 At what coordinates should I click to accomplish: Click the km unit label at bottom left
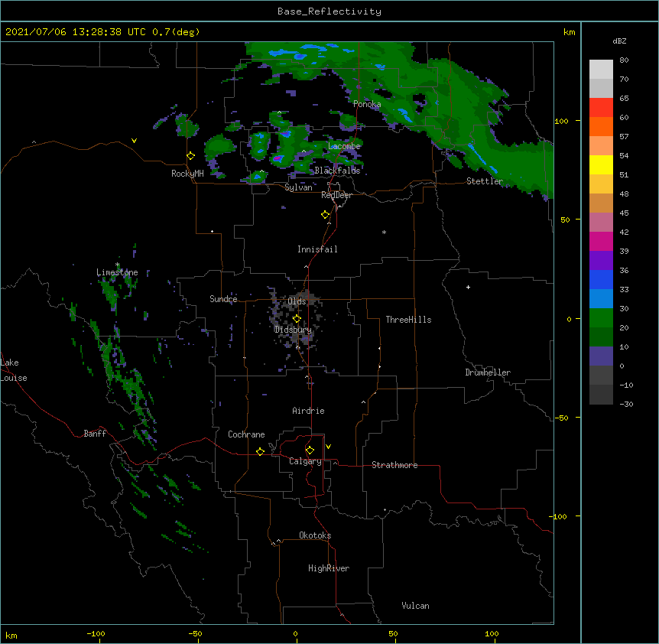pyautogui.click(x=11, y=636)
